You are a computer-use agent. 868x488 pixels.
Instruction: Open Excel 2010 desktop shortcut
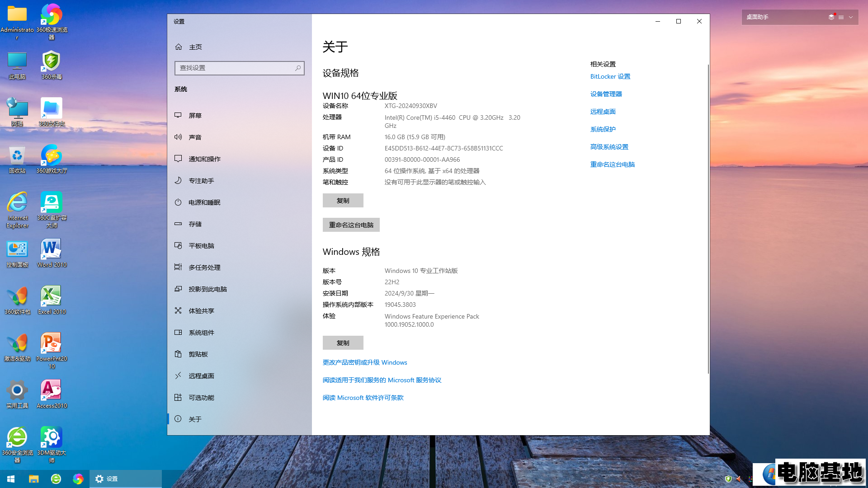point(52,300)
